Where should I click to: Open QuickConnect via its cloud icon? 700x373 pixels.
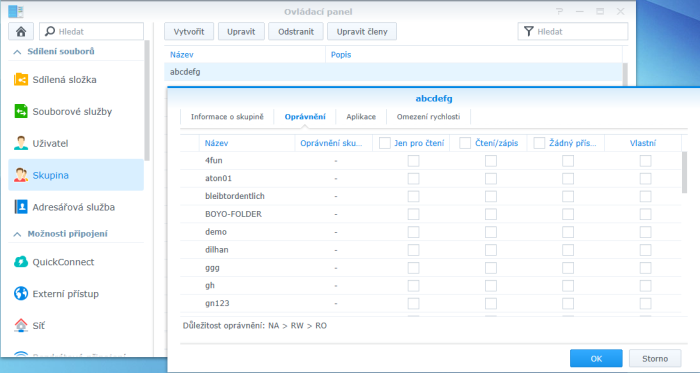click(x=21, y=262)
